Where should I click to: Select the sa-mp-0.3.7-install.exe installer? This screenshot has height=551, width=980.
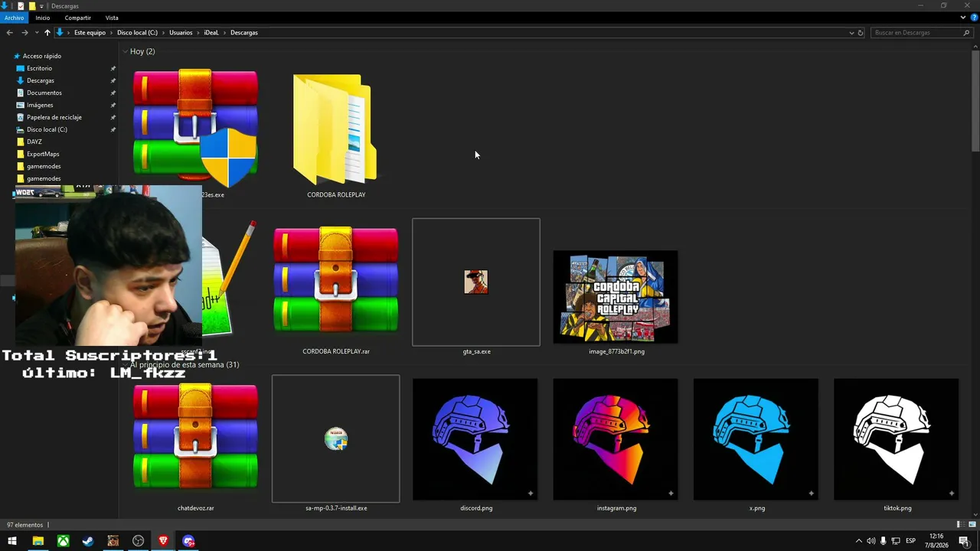click(x=335, y=439)
